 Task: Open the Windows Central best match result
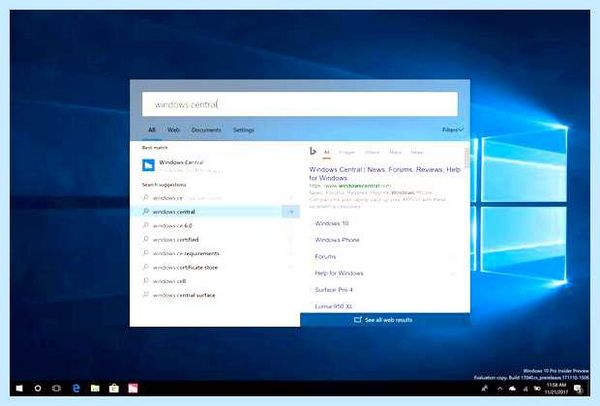[x=215, y=165]
